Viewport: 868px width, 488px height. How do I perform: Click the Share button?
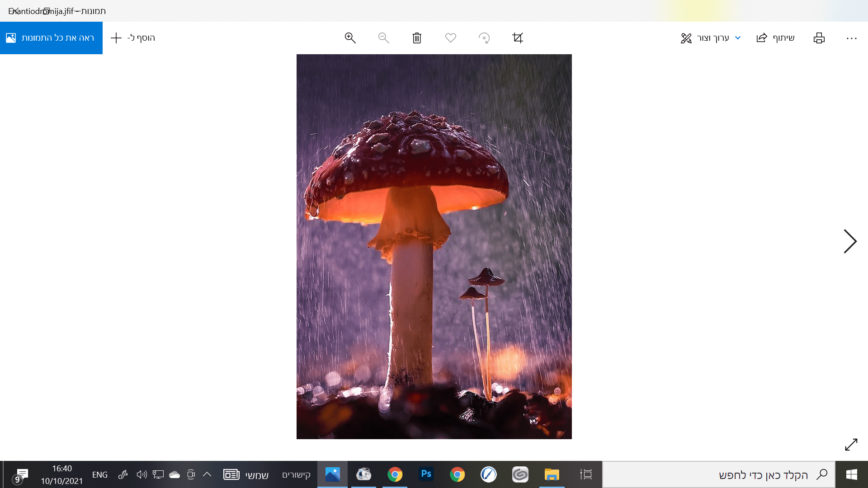[775, 38]
